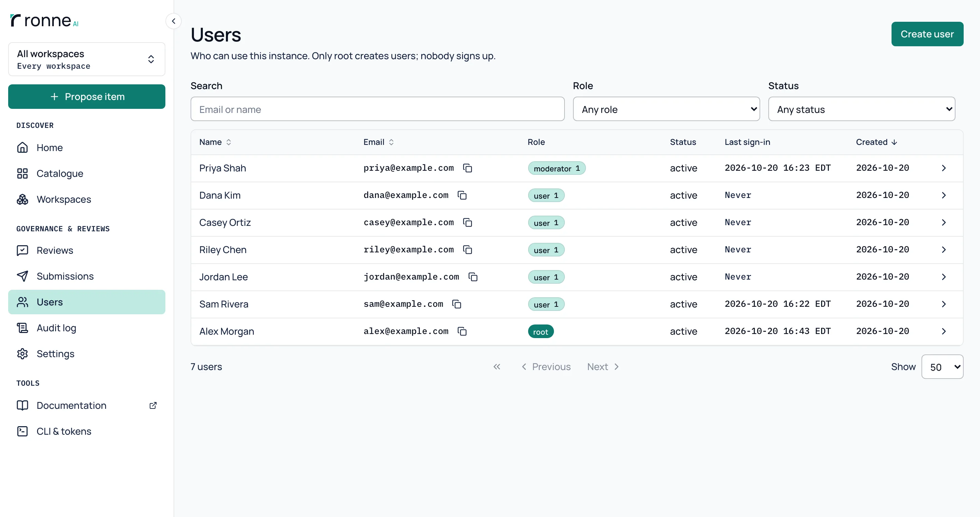Copy riley@example.com email address
Viewport: 980px width, 517px height.
pyautogui.click(x=468, y=250)
